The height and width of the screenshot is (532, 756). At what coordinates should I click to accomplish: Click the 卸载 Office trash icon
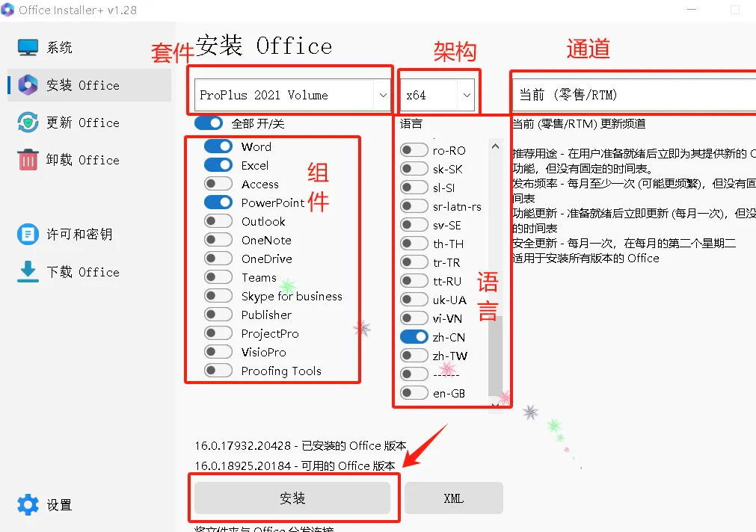point(28,159)
